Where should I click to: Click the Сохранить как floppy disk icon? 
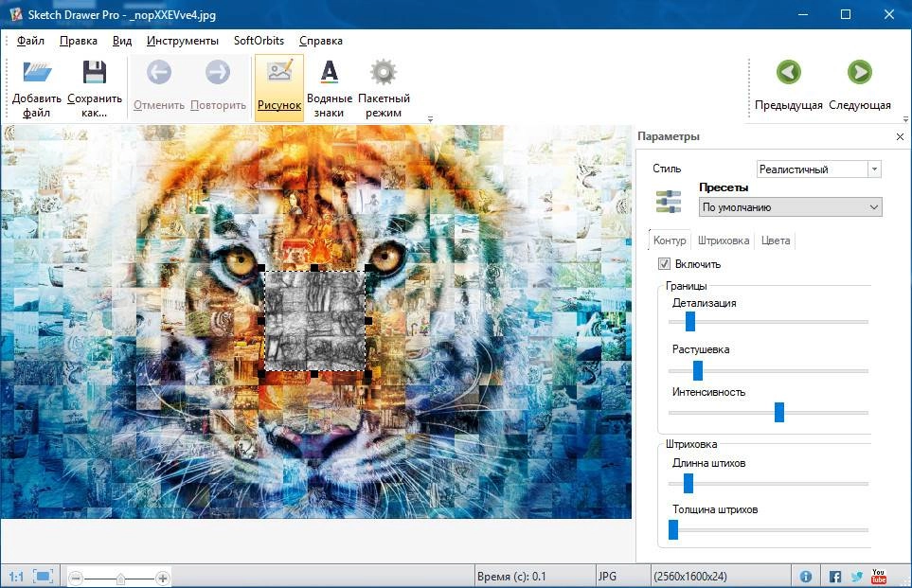(x=94, y=73)
